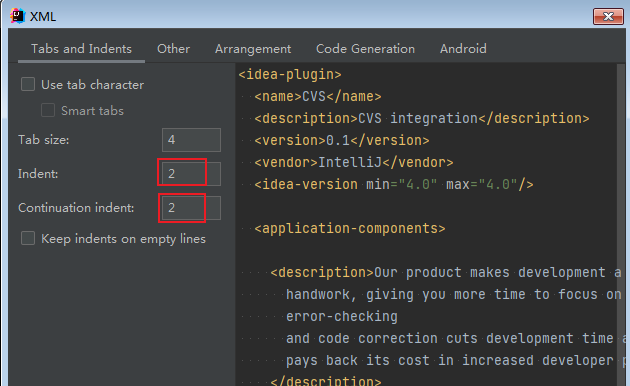Toggle the Smart tabs checkbox
Viewport: 630px width, 386px height.
click(x=48, y=110)
